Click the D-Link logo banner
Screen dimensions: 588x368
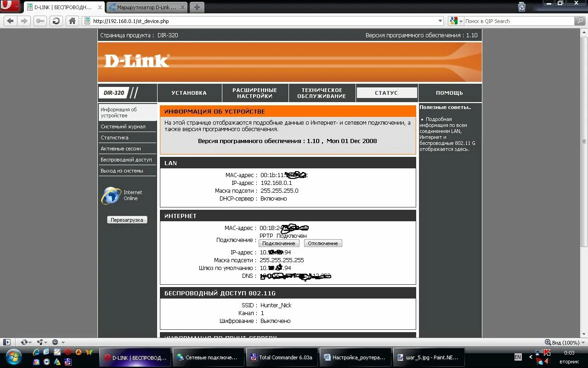coord(289,62)
